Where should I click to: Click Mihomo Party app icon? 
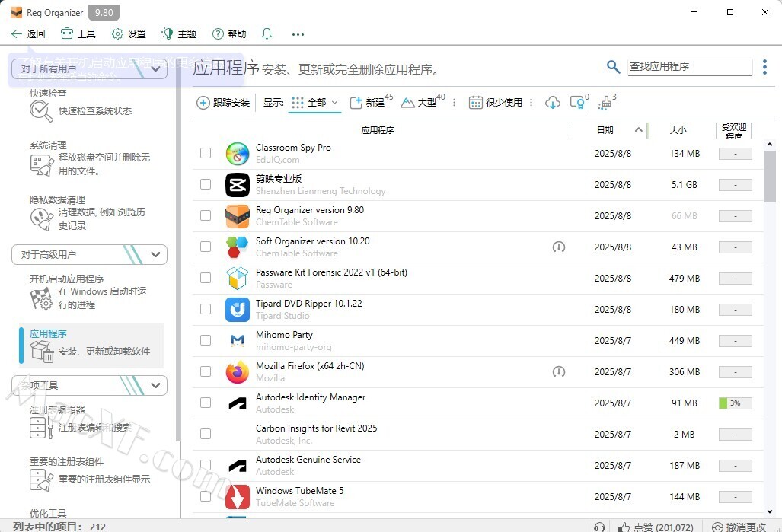238,340
